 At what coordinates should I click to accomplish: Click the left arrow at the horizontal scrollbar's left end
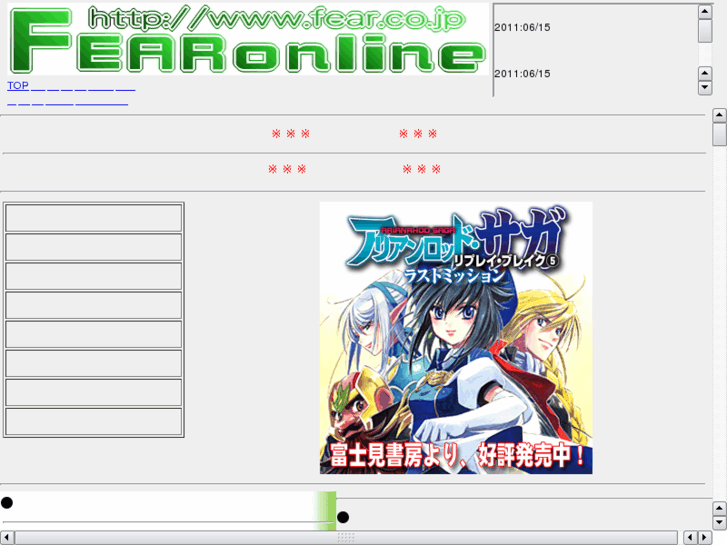(6, 538)
